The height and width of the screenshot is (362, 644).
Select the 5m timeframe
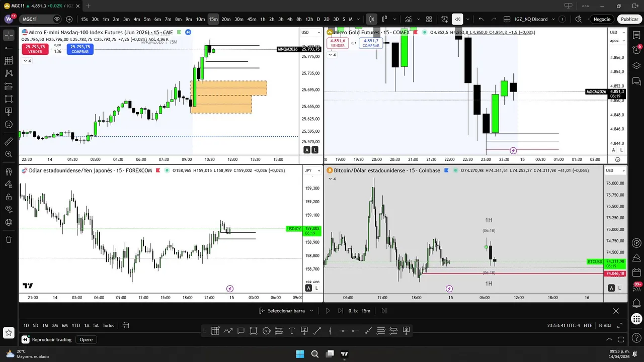point(147,19)
